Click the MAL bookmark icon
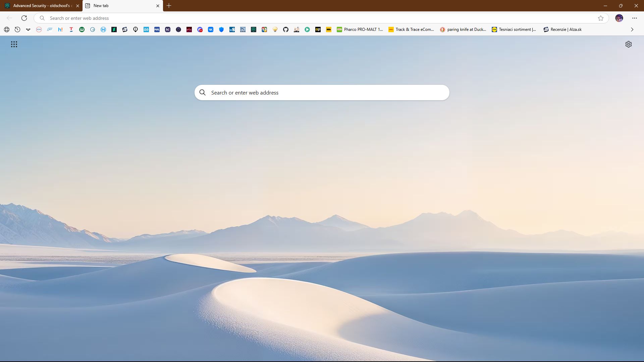Screen dimensions: 644x362 coord(157,29)
